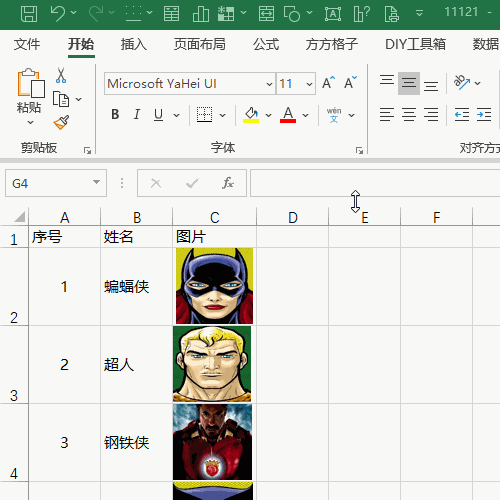Open the font color dropdown arrow
This screenshot has width=500, height=500.
tap(305, 116)
